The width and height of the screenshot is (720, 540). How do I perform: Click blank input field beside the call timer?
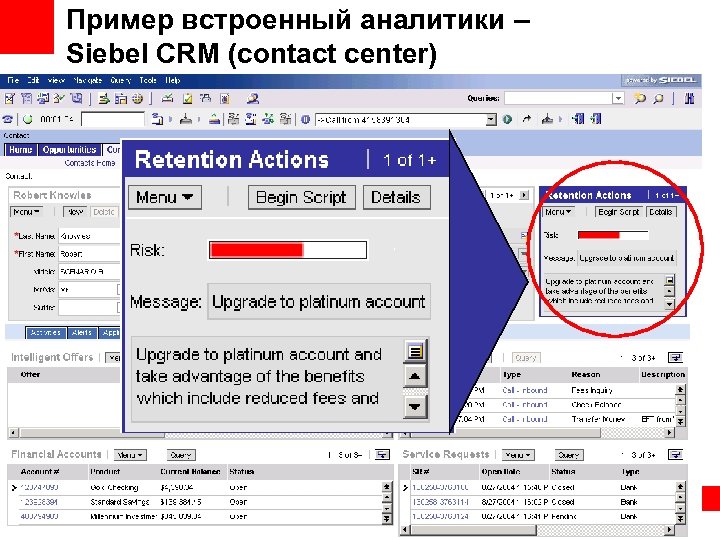pyautogui.click(x=112, y=119)
